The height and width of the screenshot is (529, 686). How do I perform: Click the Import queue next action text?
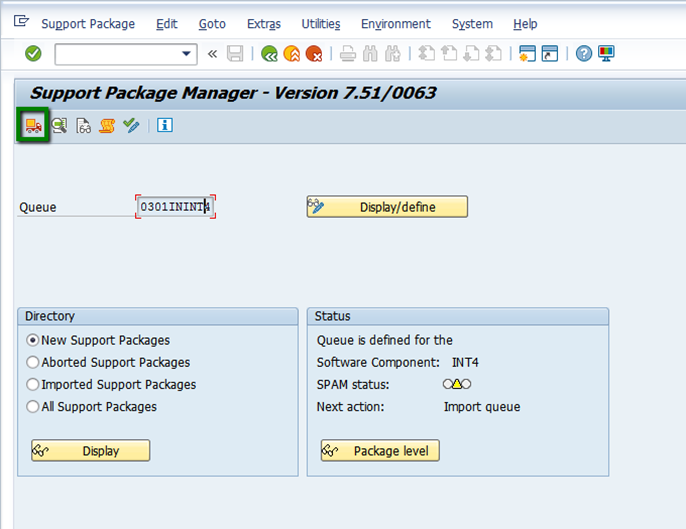482,407
